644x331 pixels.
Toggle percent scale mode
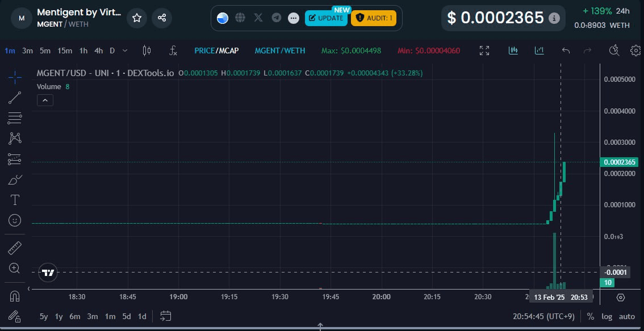590,316
